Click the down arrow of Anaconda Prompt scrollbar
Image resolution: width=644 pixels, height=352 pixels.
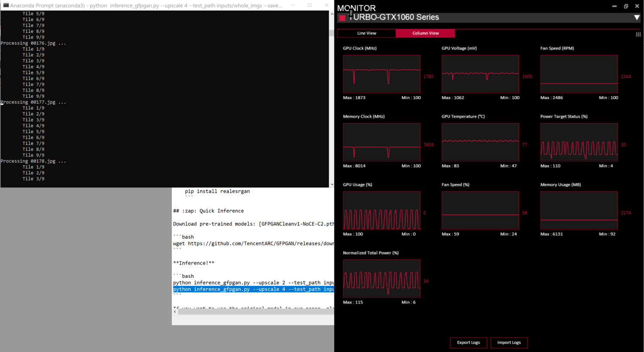331,185
